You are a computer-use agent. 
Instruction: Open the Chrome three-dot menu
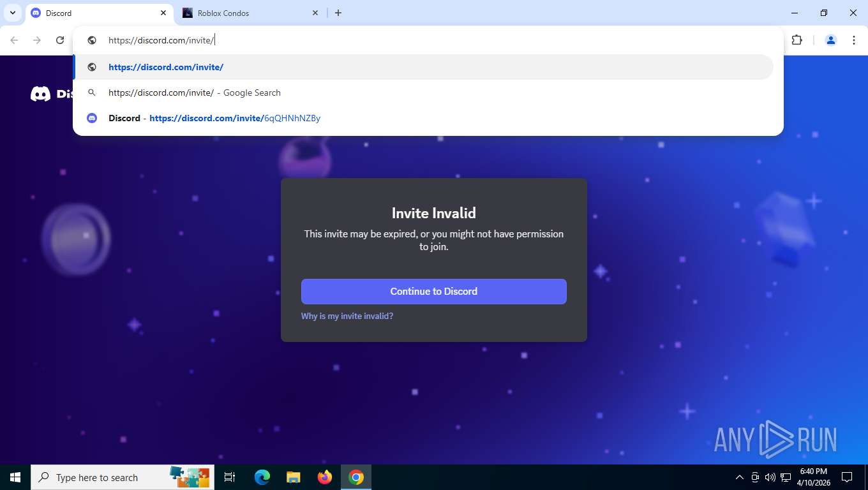pyautogui.click(x=854, y=40)
